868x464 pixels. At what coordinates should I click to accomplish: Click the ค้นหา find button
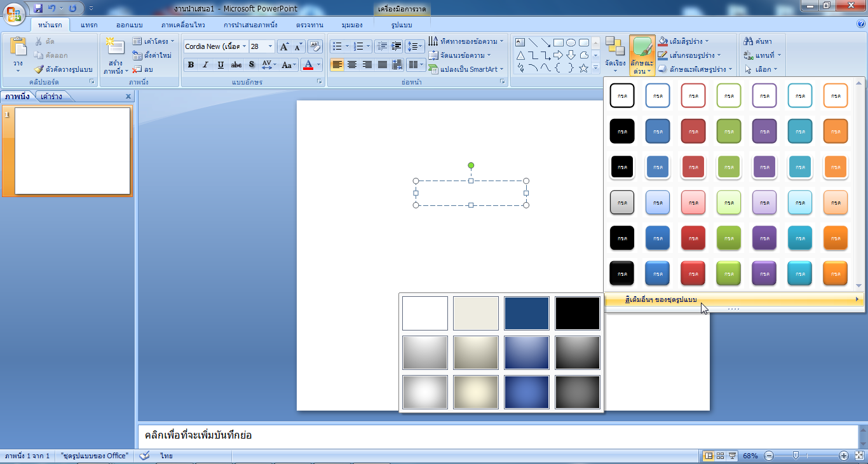757,41
